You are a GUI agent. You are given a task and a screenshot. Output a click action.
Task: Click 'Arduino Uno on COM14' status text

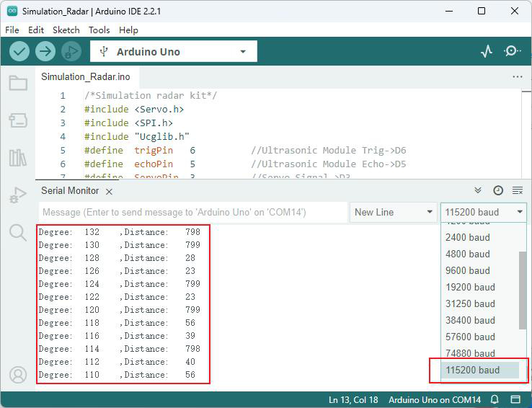pos(435,400)
